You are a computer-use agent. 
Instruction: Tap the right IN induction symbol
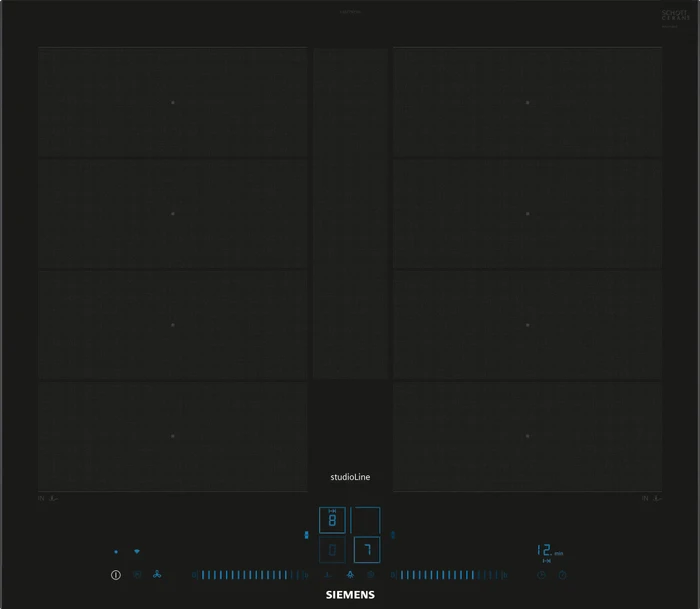pyautogui.click(x=652, y=498)
